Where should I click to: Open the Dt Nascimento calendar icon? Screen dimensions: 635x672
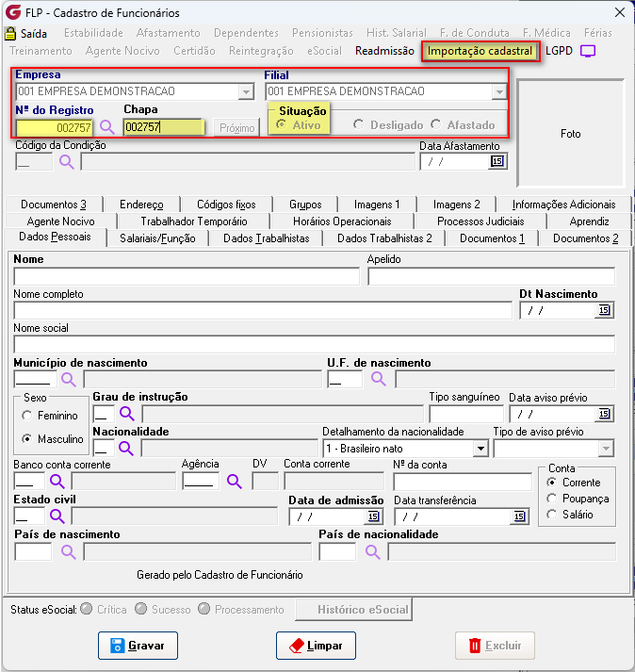pos(604,310)
